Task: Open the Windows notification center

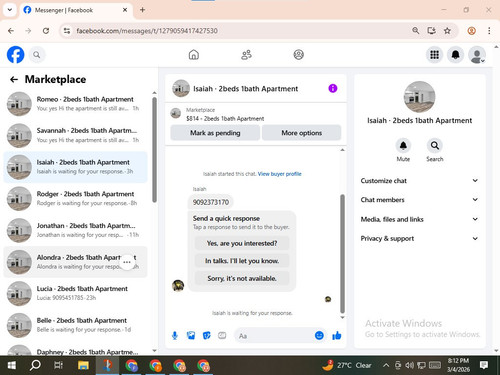Action: [484, 365]
